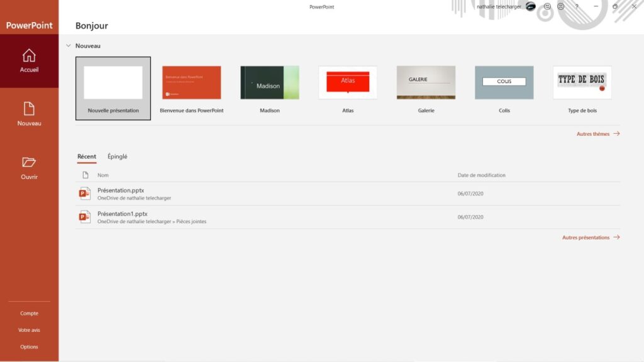Choose the Galerie theme thumbnail
The height and width of the screenshot is (362, 644).
[x=426, y=82]
